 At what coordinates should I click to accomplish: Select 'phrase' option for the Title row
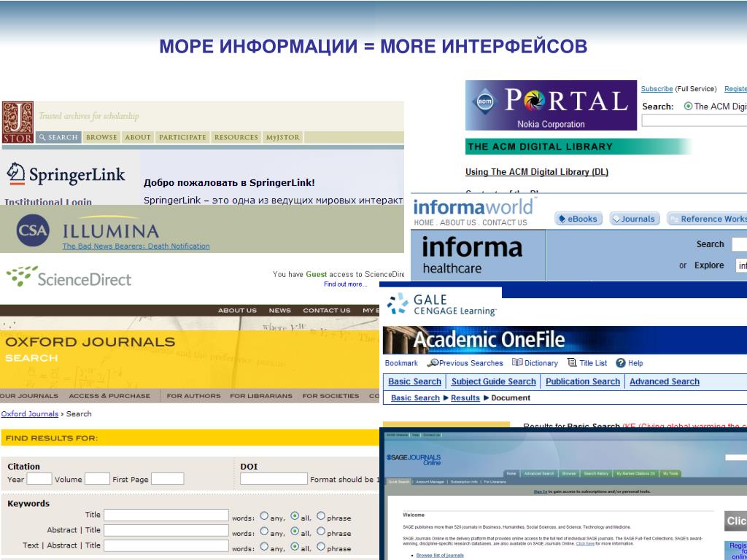pyautogui.click(x=321, y=516)
